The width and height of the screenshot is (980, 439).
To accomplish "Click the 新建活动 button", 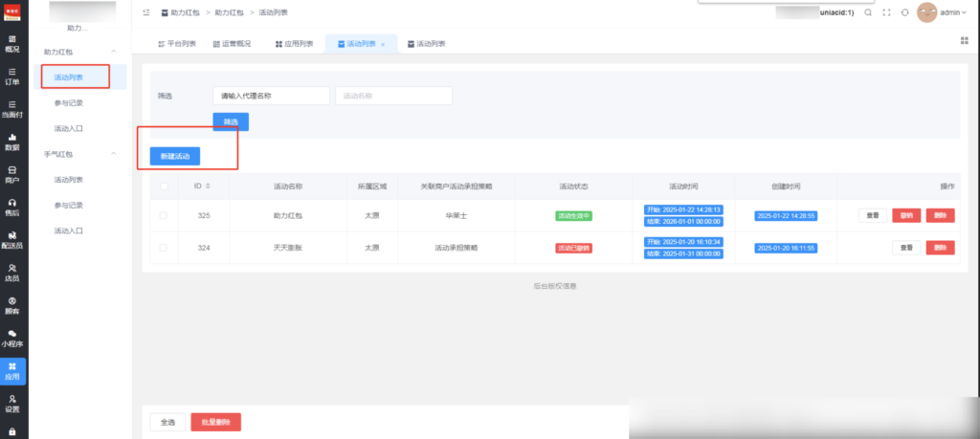I will pos(175,156).
